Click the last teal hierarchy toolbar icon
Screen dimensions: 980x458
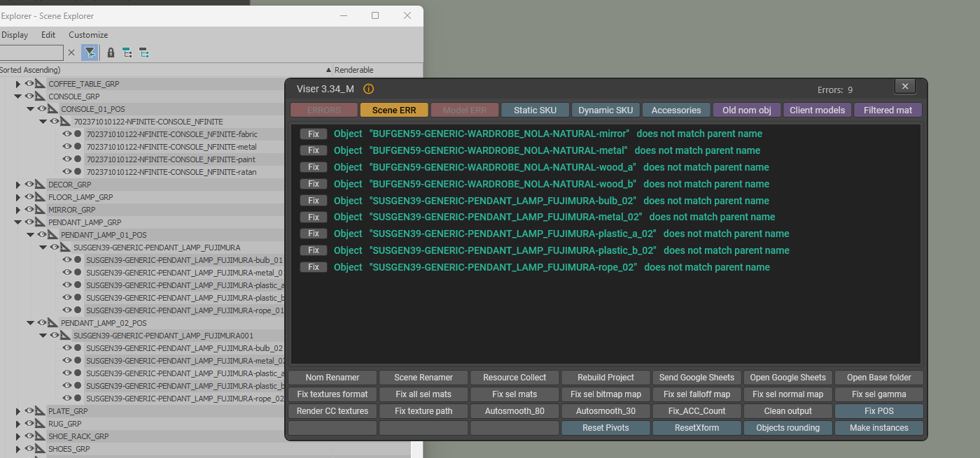(143, 52)
